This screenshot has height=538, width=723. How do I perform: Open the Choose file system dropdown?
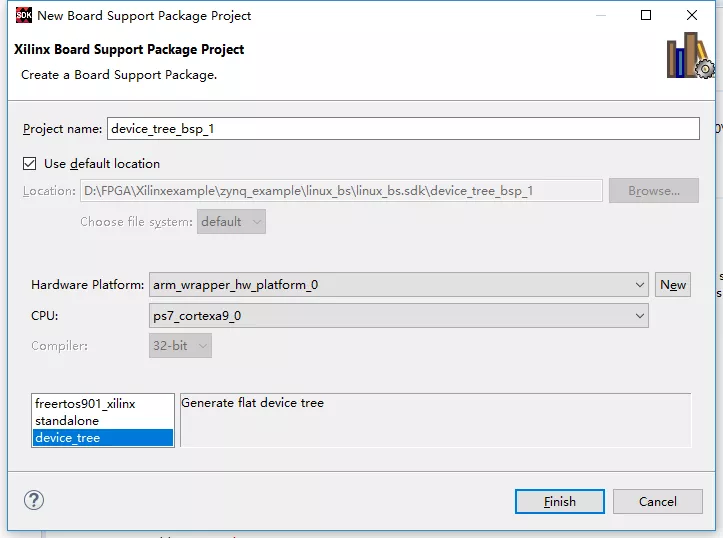coord(232,222)
